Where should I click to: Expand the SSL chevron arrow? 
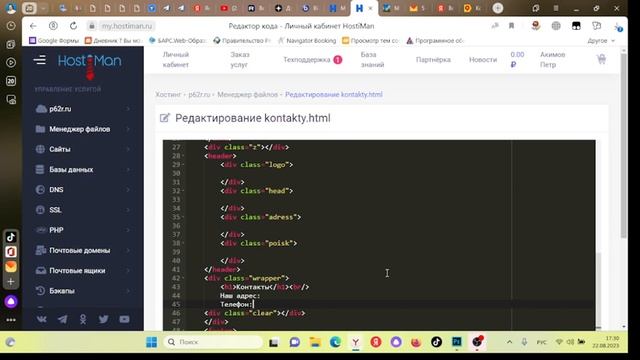pyautogui.click(x=128, y=210)
